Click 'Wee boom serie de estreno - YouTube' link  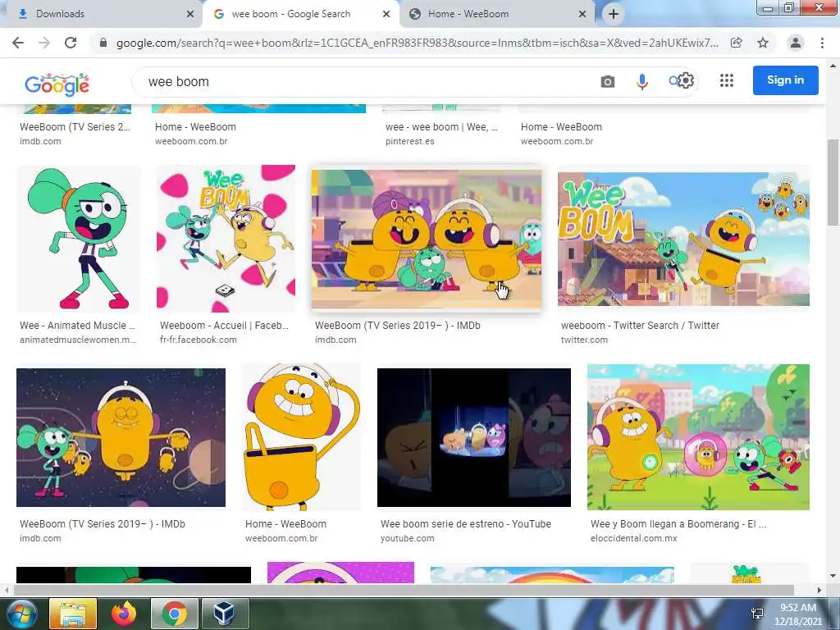point(466,524)
